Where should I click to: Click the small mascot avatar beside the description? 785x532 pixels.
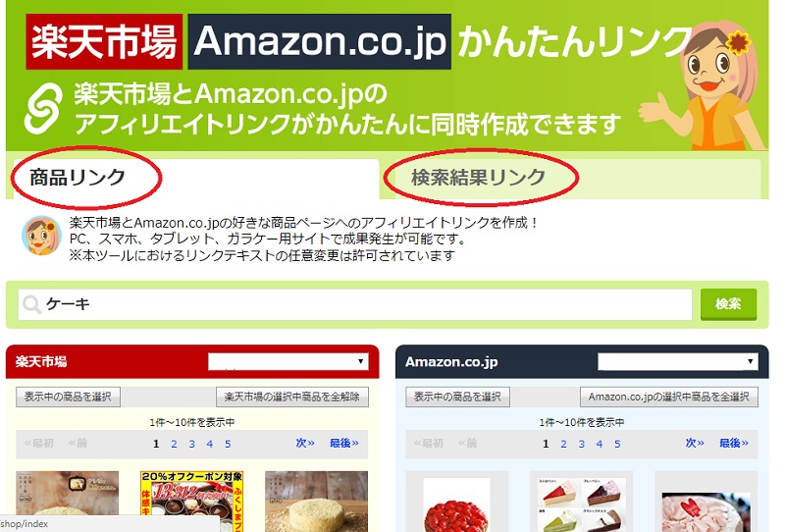tap(41, 236)
